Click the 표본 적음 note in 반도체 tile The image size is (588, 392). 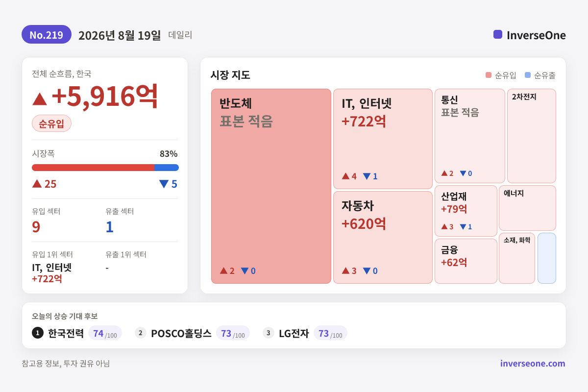(246, 121)
